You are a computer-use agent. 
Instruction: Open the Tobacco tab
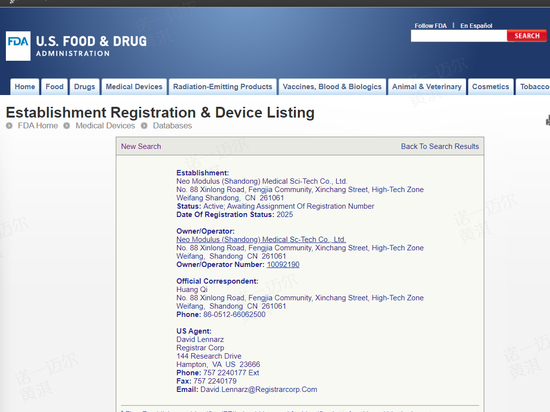tap(533, 87)
